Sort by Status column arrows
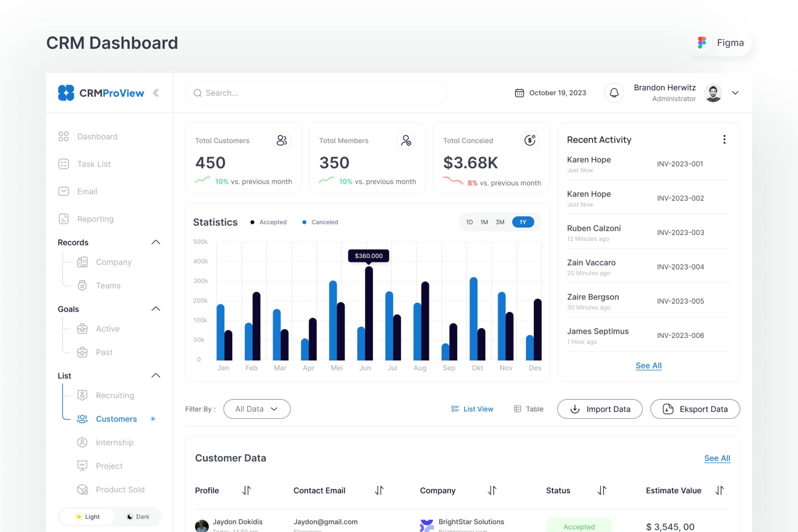Screen dimensions: 798x532 coord(602,490)
